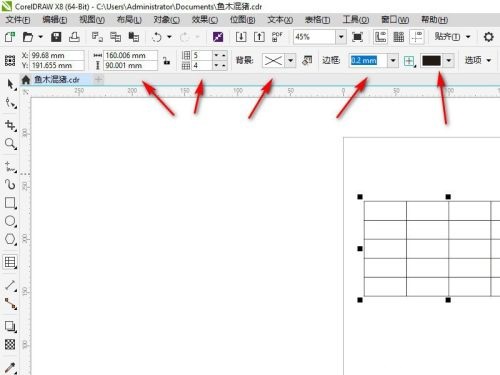Open the 位图(B) menu
Image resolution: width=500 pixels, height=375 pixels.
[x=243, y=20]
